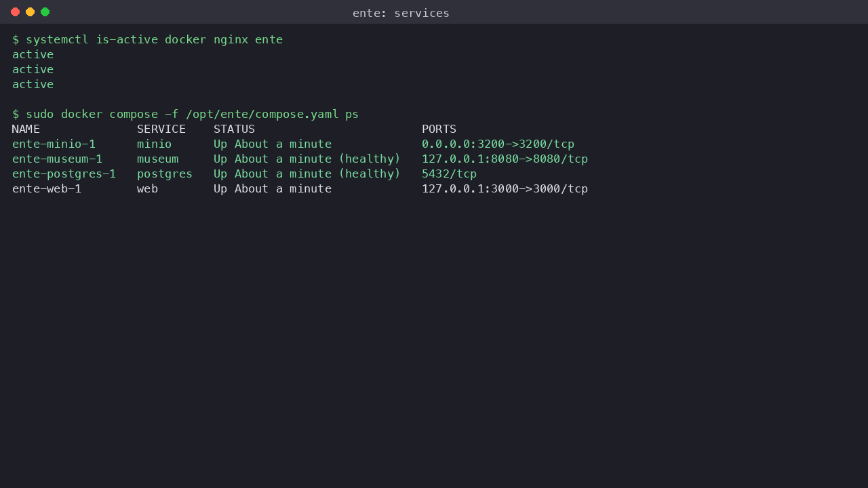Click the 'web' service cell
The height and width of the screenshot is (488, 868).
point(147,188)
